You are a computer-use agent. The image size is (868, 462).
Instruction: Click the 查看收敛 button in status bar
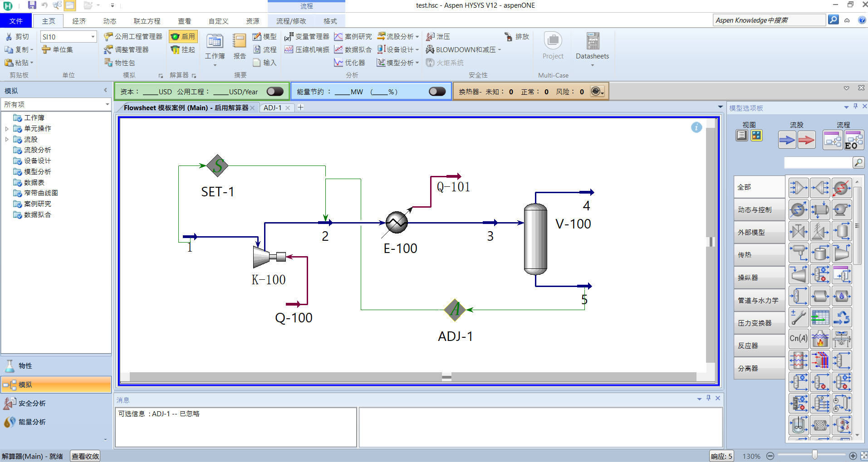point(85,456)
